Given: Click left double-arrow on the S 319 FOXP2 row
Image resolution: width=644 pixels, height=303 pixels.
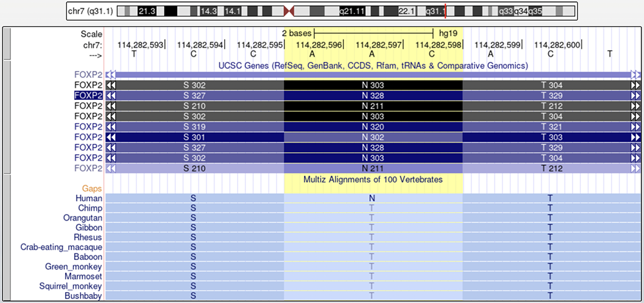Looking at the screenshot, I should [x=111, y=126].
